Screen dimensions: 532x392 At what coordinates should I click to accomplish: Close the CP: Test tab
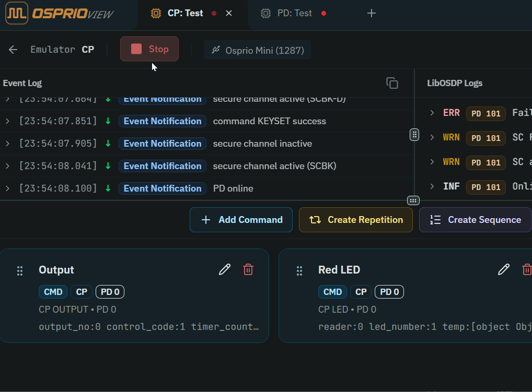(229, 13)
